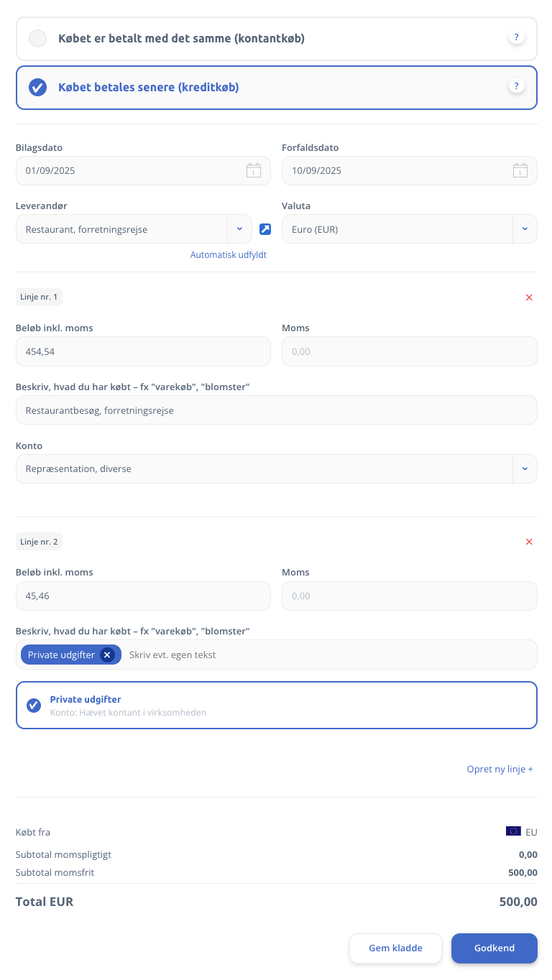Click the 'Opret ny linje +' link
Screen dimensions: 552x980
[500, 769]
